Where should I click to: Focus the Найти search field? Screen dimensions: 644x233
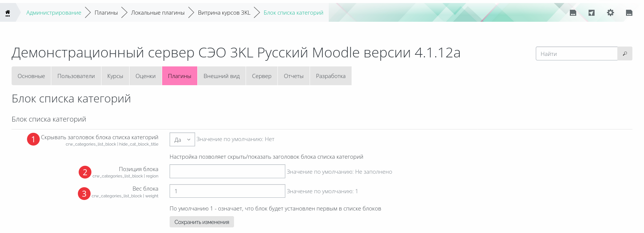pyautogui.click(x=577, y=54)
